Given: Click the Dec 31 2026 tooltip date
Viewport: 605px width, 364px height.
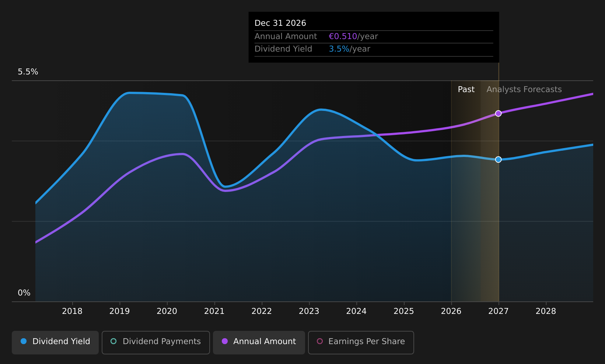Looking at the screenshot, I should (280, 23).
